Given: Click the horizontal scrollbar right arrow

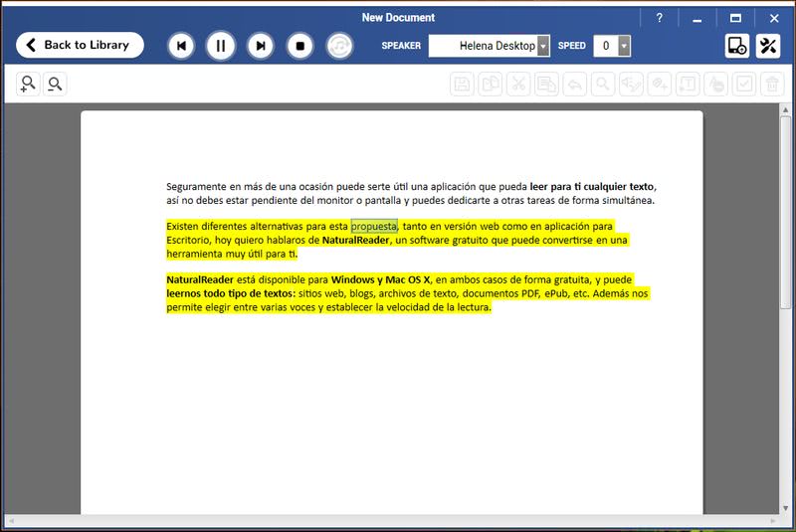Looking at the screenshot, I should click(773, 521).
